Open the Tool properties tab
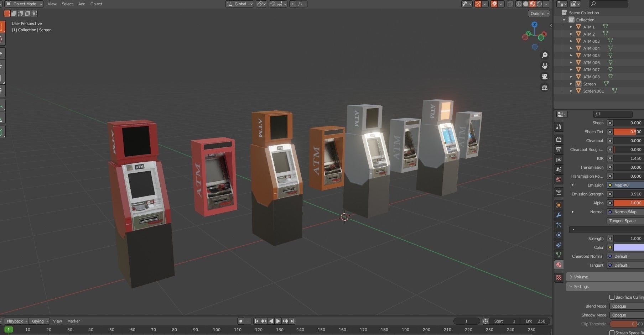 click(x=559, y=127)
